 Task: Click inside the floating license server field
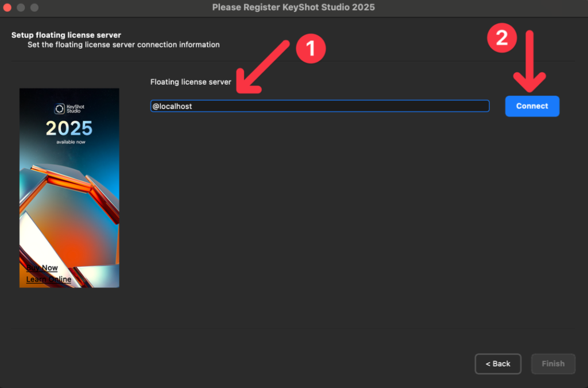pyautogui.click(x=320, y=106)
